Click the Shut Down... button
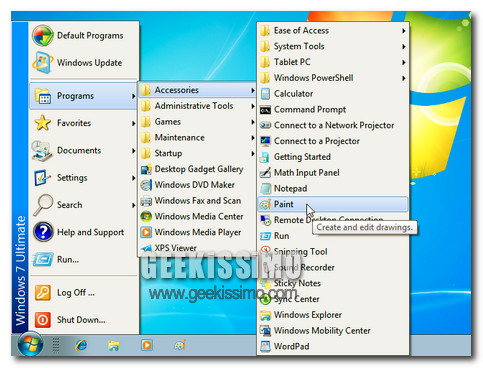The width and height of the screenshot is (483, 368). pos(83,320)
